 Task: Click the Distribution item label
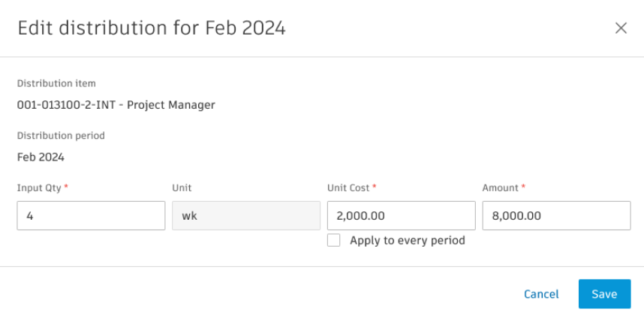click(x=56, y=83)
